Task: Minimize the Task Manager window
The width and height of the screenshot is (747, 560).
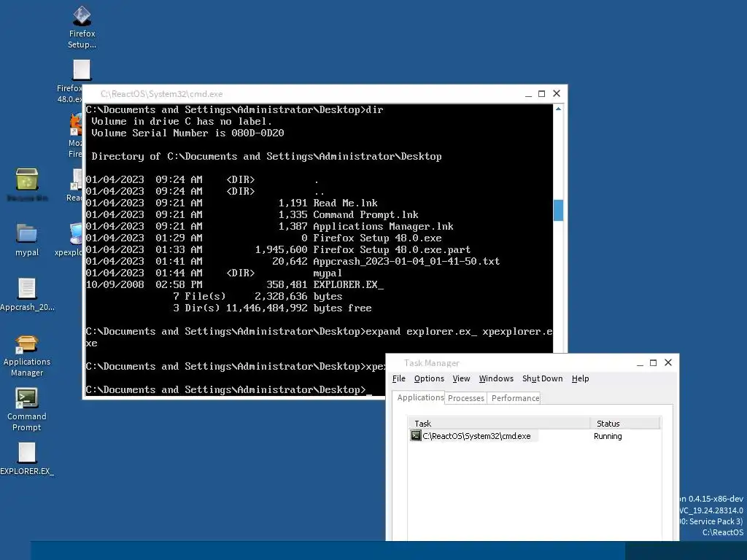Action: pos(640,363)
